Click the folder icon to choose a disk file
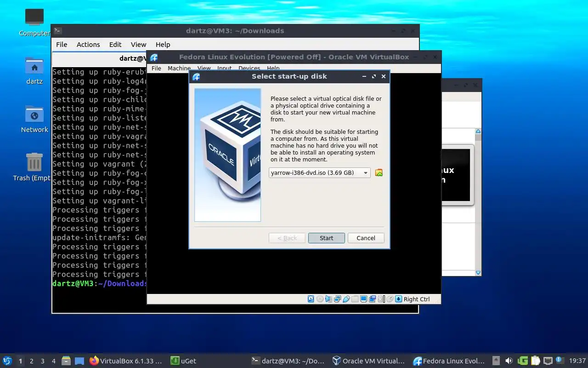This screenshot has height=368, width=588. [x=379, y=173]
